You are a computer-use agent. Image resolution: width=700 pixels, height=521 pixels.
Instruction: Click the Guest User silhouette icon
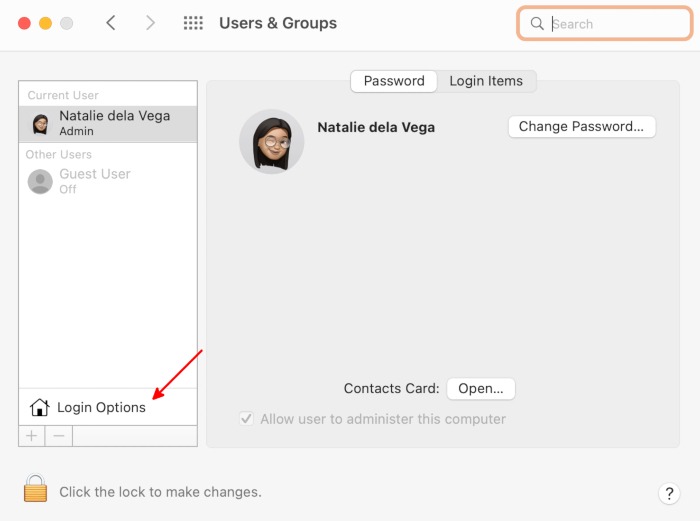40,181
